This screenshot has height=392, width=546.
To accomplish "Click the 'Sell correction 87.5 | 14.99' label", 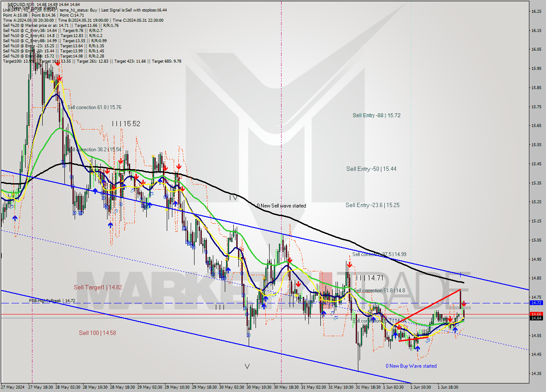I will (379, 254).
